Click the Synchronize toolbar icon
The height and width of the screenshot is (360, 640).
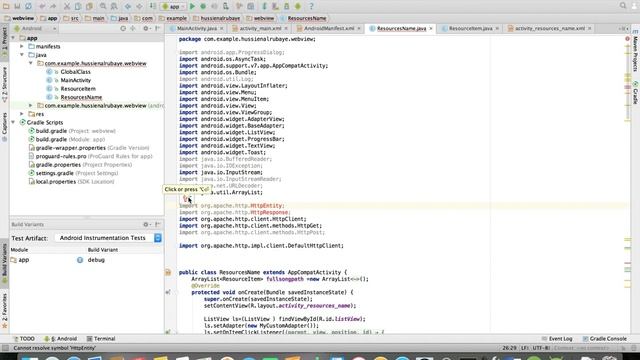coord(28,6)
